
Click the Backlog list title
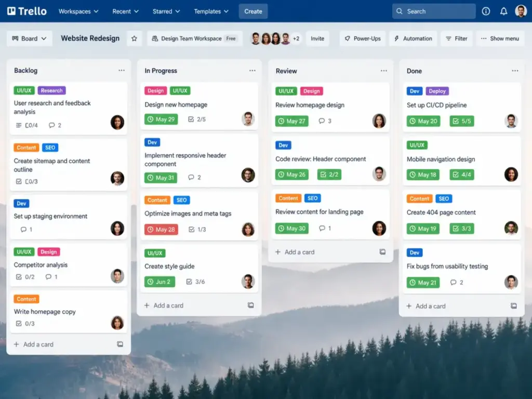pyautogui.click(x=26, y=70)
